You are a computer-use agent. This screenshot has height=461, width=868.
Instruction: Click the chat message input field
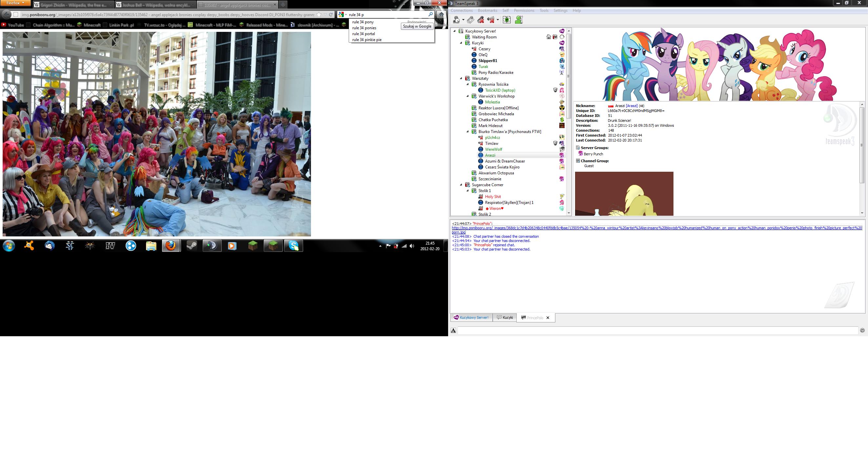[657, 331]
